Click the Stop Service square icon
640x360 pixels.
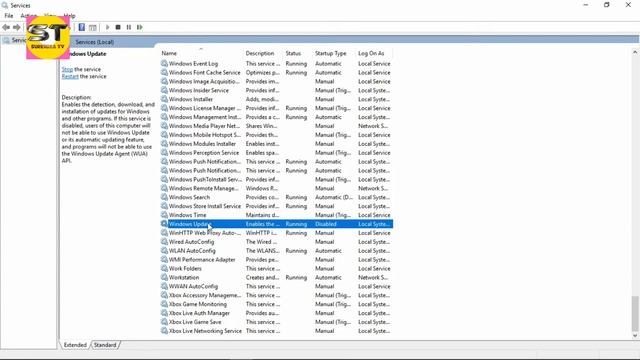pos(118,27)
